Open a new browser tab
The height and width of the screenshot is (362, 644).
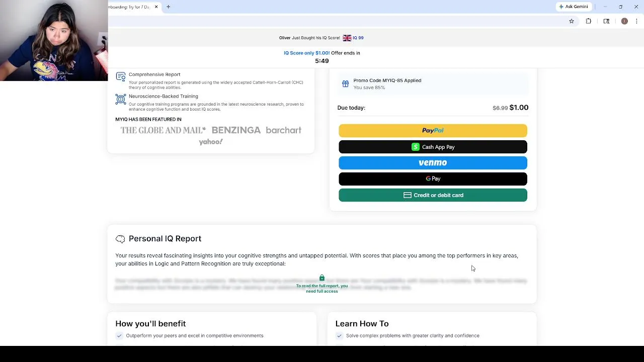[169, 7]
